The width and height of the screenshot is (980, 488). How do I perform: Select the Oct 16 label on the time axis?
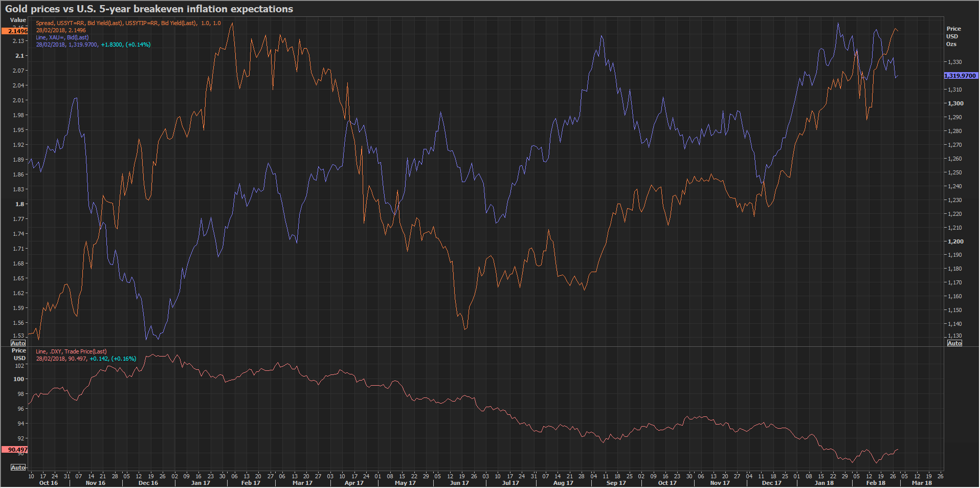[x=49, y=483]
